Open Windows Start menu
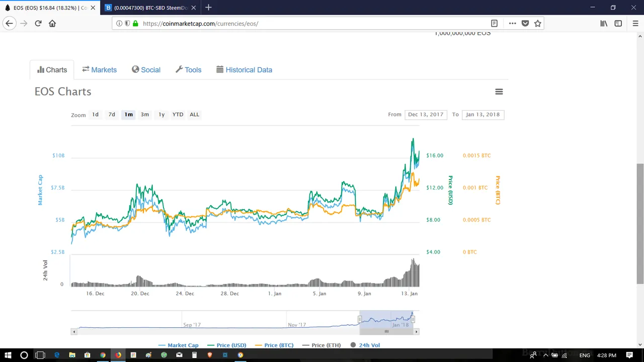 [x=8, y=355]
